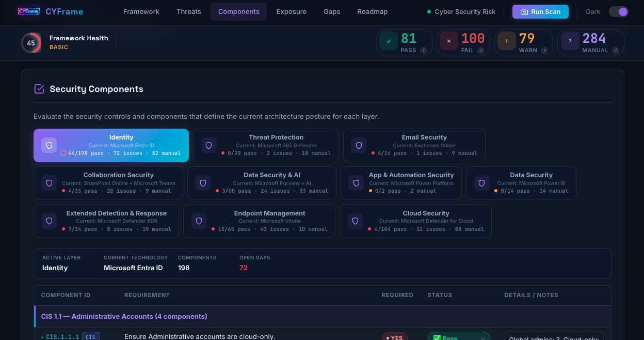Click the shield icon on Threat Protection card

tap(208, 145)
